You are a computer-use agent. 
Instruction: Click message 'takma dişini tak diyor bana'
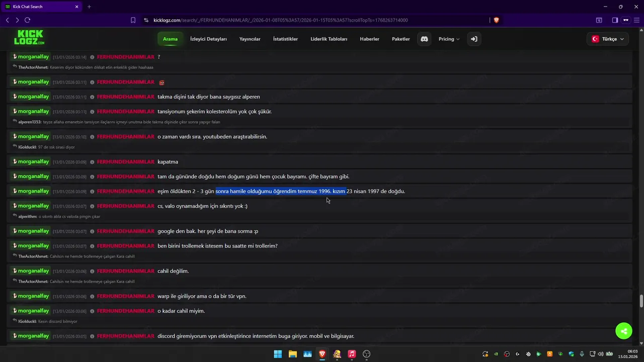[x=209, y=97]
